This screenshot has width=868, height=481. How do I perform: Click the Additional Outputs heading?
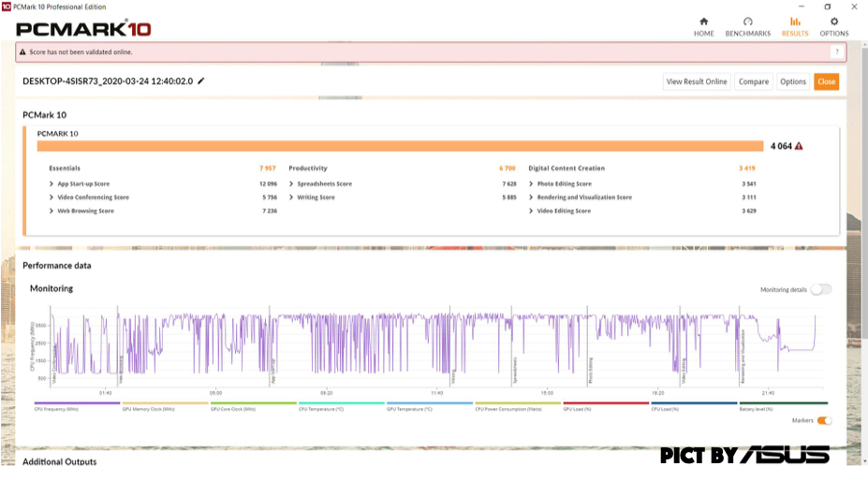tap(59, 461)
